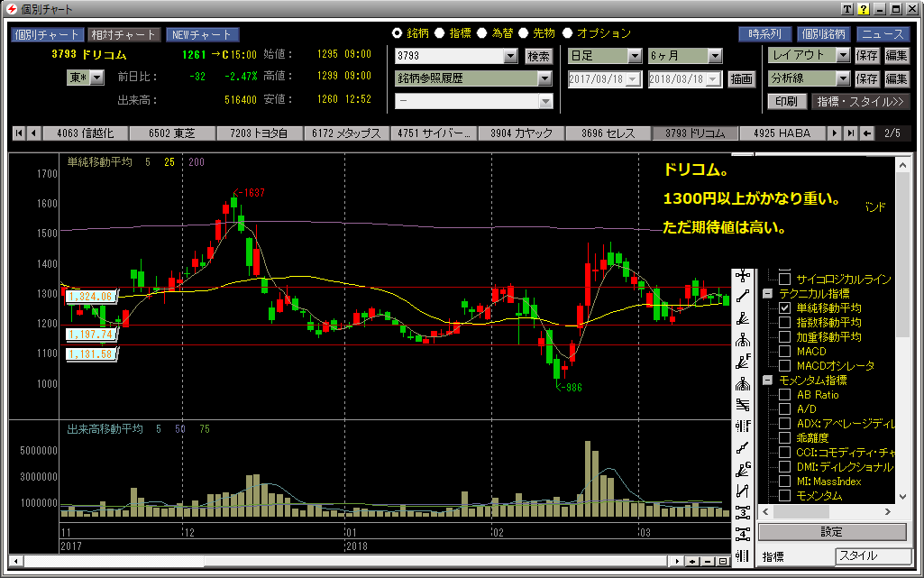Image resolution: width=924 pixels, height=578 pixels.
Task: Jump to the last stock tab page
Action: [850, 133]
